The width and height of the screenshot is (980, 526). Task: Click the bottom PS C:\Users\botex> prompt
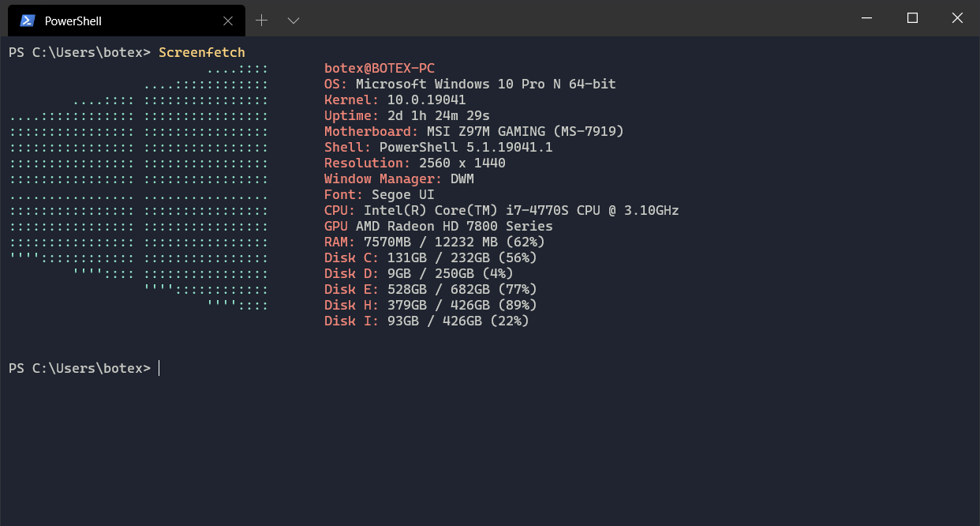coord(80,369)
